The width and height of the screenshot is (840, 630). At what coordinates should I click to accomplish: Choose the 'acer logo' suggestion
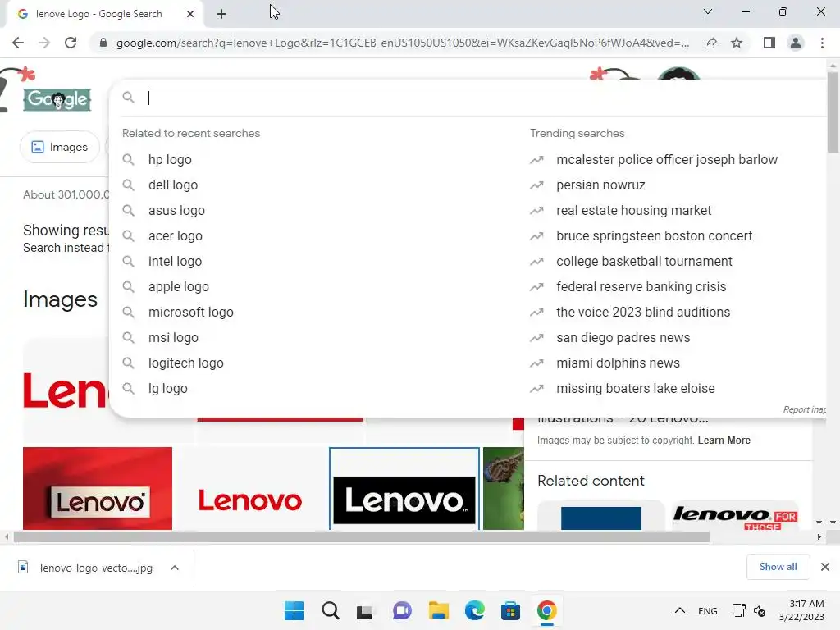(176, 235)
